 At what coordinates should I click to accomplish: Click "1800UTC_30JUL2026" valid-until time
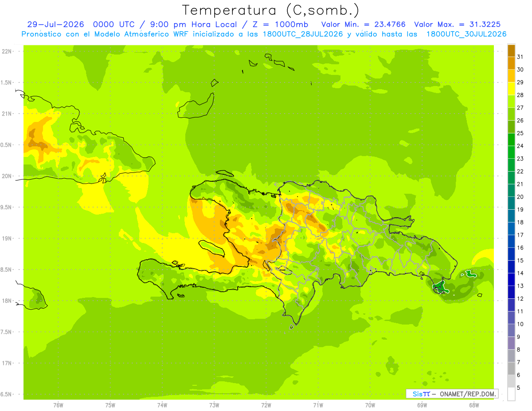tap(466, 34)
